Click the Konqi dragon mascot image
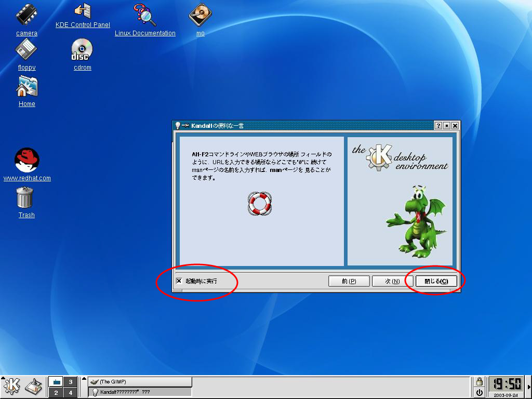This screenshot has width=532, height=399. click(417, 221)
